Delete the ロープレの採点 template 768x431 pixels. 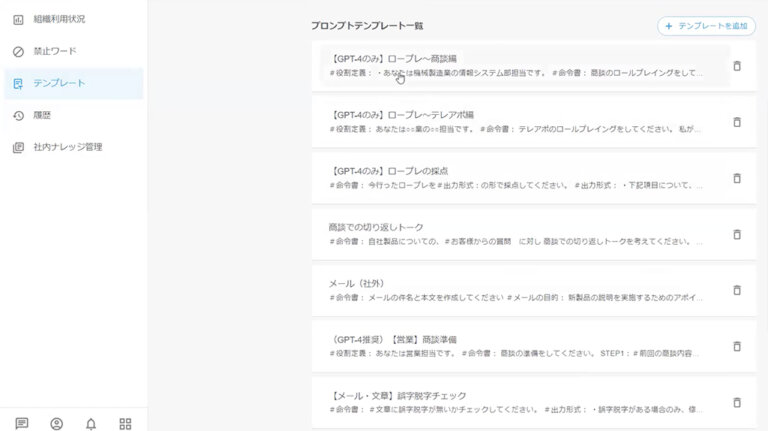click(737, 178)
